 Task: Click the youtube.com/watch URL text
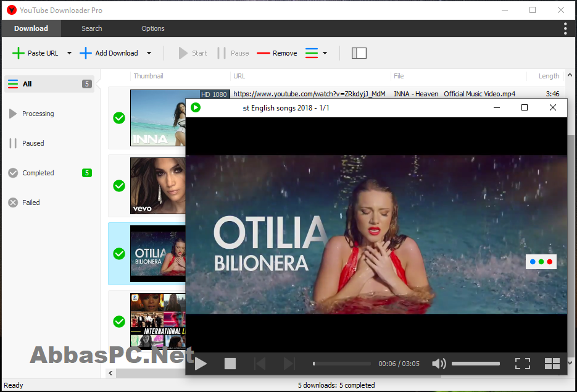tap(309, 94)
